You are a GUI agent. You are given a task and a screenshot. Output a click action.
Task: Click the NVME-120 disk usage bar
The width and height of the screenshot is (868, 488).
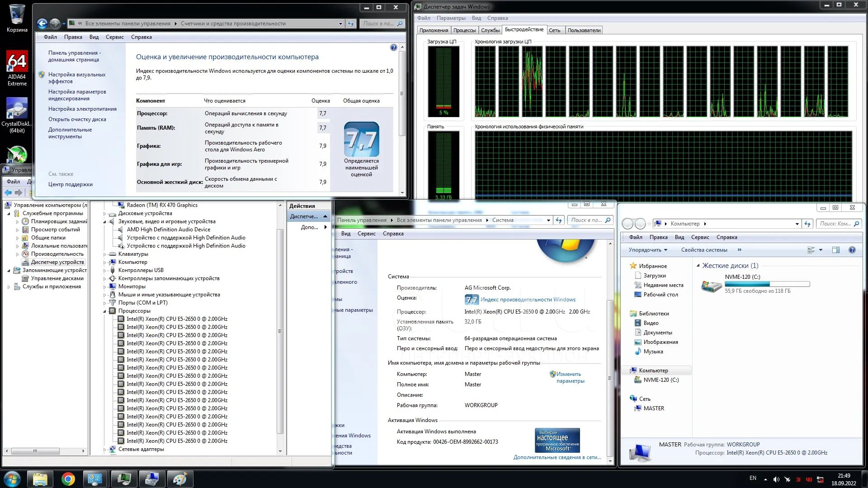pyautogui.click(x=767, y=284)
